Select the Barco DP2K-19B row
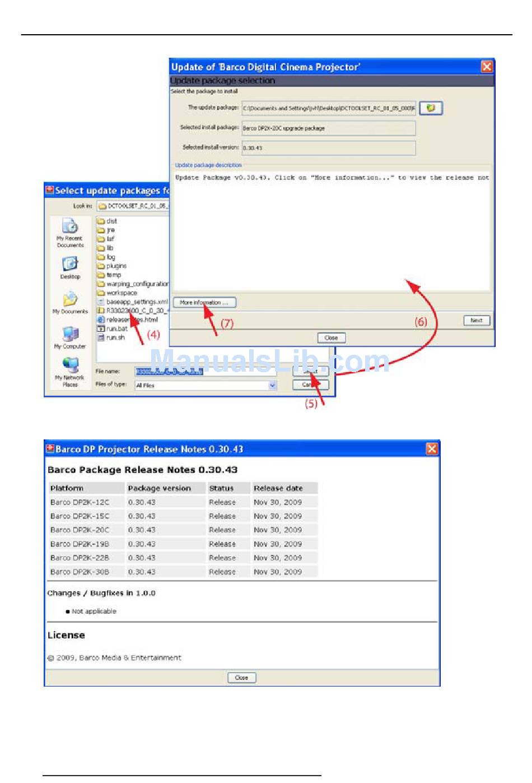 click(x=183, y=544)
